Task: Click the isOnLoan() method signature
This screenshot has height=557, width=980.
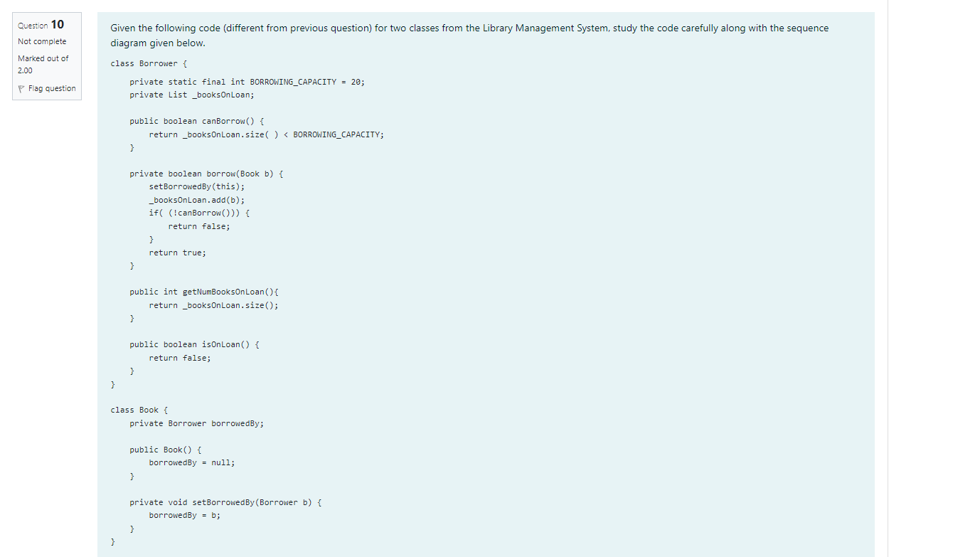Action: (193, 344)
